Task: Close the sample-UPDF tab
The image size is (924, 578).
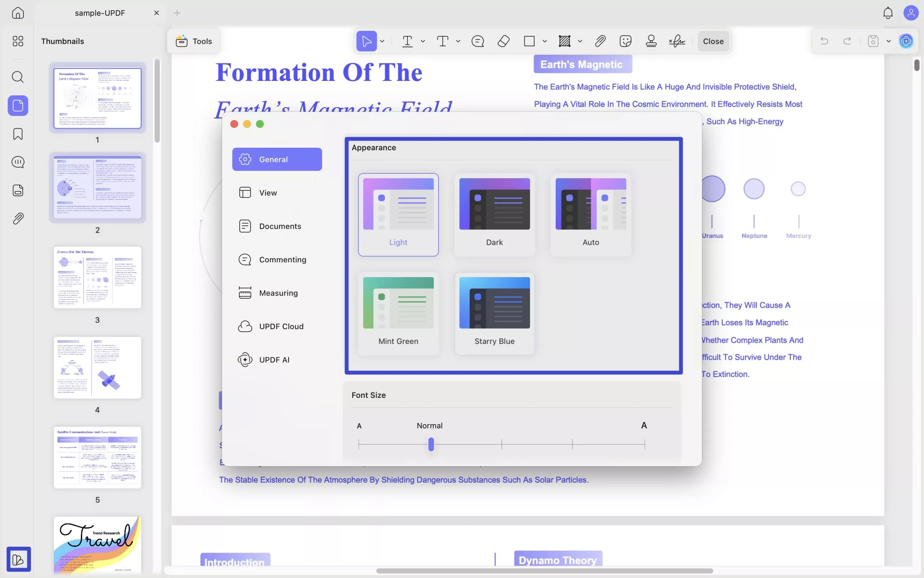Action: click(157, 13)
